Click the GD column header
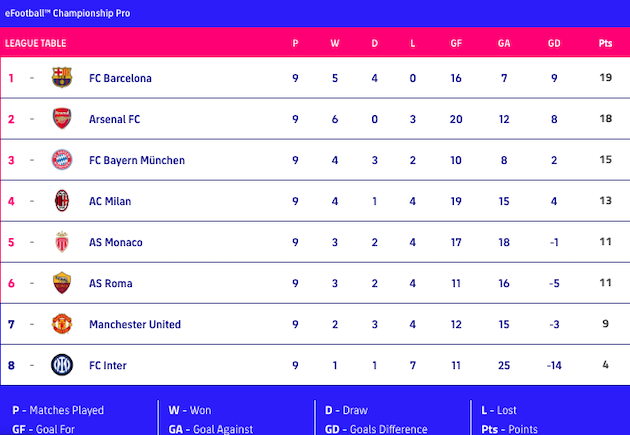Image resolution: width=630 pixels, height=435 pixels. (x=554, y=43)
